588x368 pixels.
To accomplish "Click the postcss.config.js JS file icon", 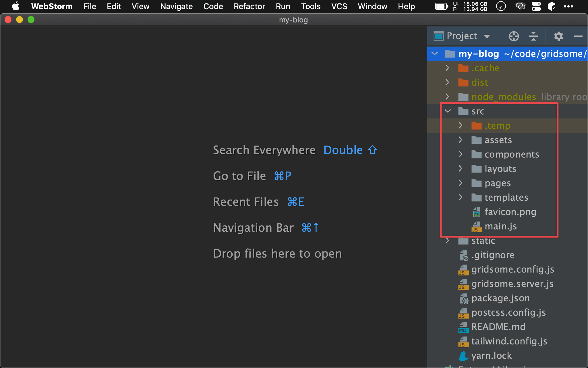I will 463,313.
